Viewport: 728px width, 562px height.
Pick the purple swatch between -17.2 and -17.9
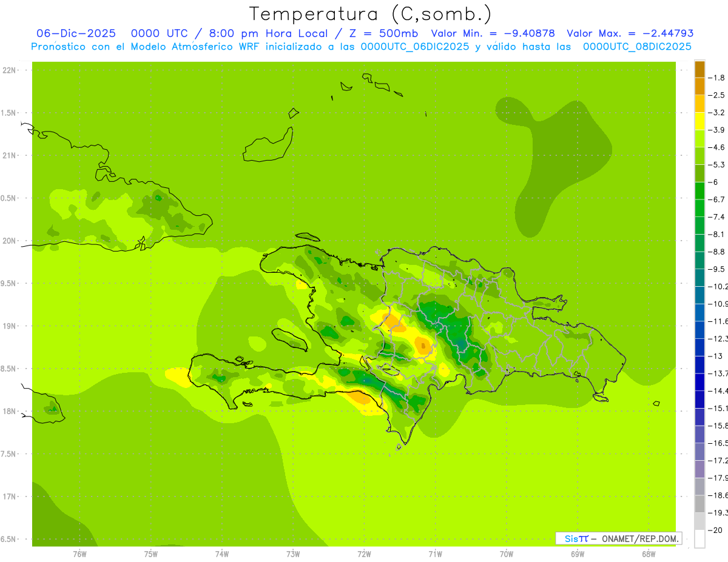pyautogui.click(x=699, y=469)
